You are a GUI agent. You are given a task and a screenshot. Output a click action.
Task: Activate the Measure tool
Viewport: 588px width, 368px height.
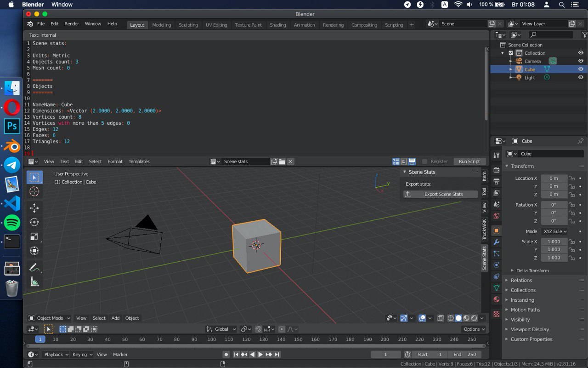tap(34, 282)
